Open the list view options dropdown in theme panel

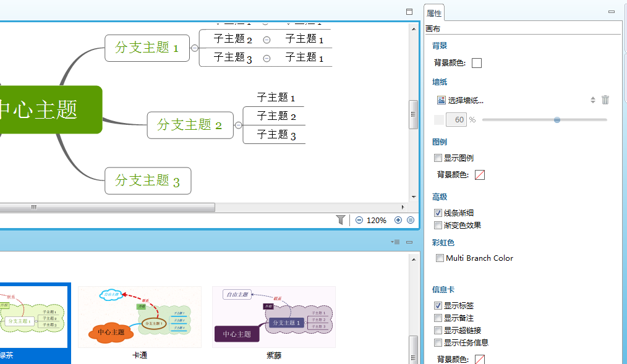[396, 242]
